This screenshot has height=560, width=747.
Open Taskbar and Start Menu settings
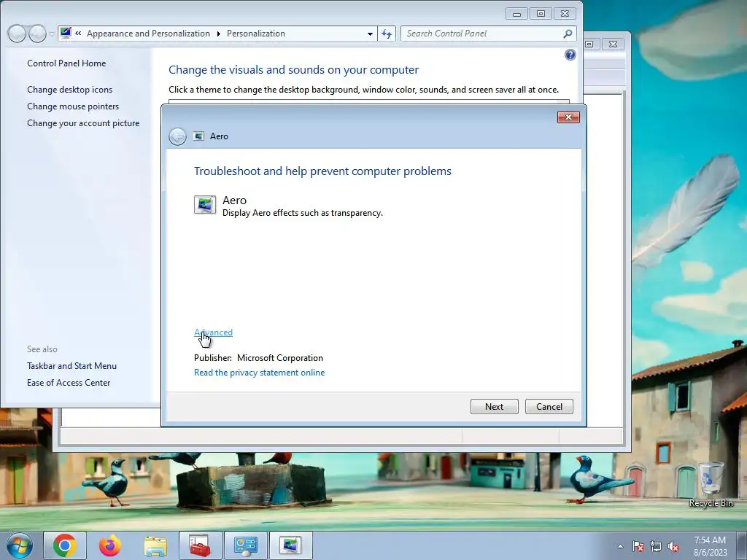coord(72,366)
